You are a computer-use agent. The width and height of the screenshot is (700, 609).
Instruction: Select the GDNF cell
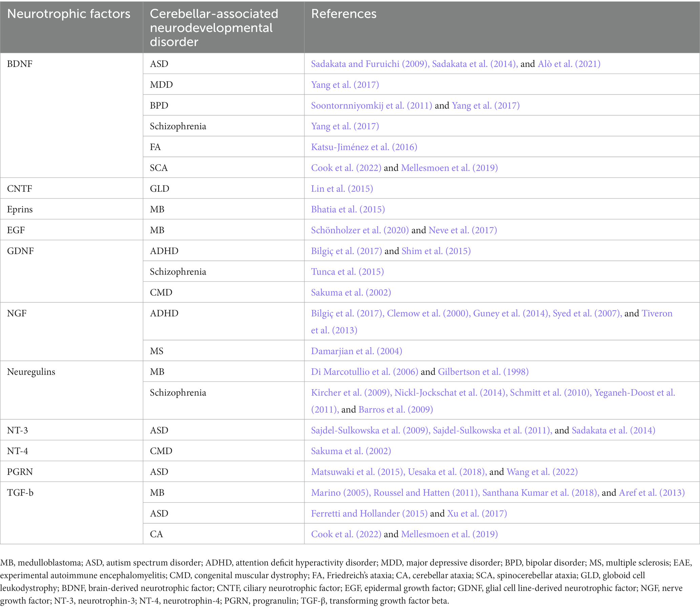point(71,271)
